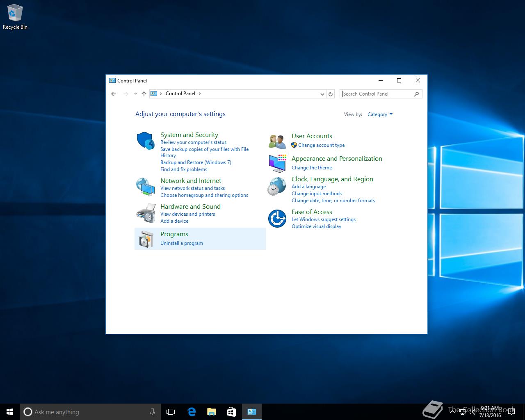Click the Programs heading

coord(174,234)
